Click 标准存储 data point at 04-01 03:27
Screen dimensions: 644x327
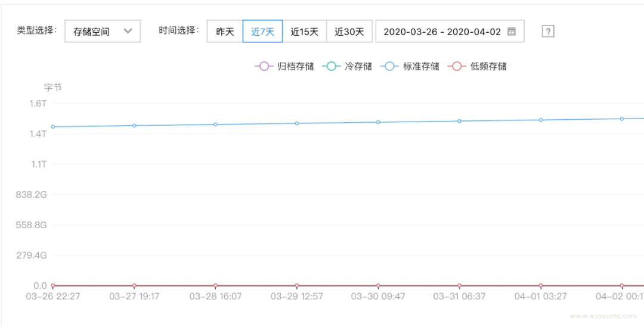(x=541, y=120)
